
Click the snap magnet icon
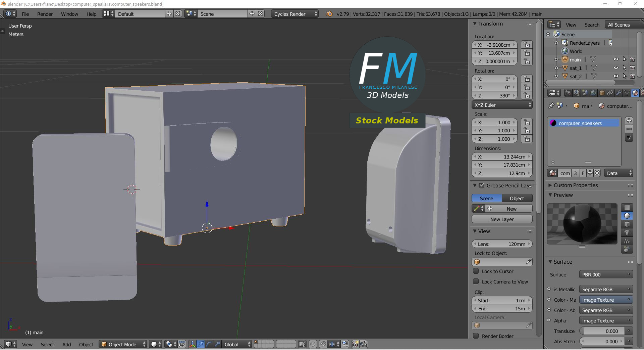click(323, 344)
